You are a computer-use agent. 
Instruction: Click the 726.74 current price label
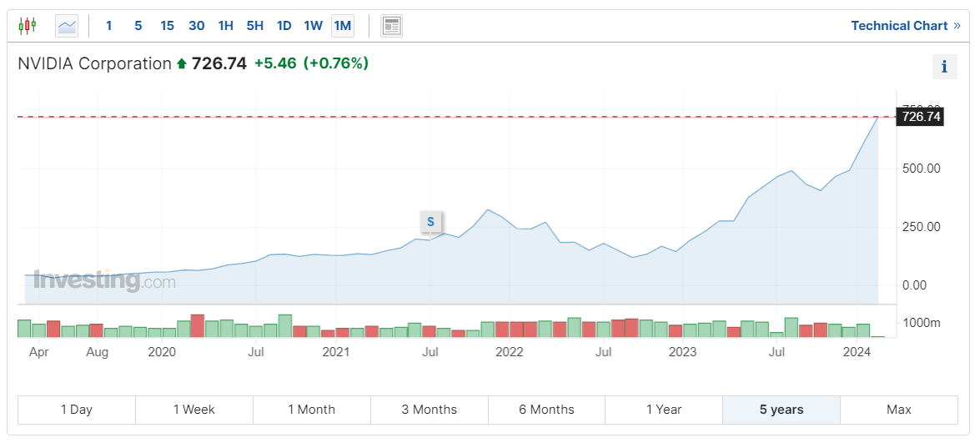(921, 117)
